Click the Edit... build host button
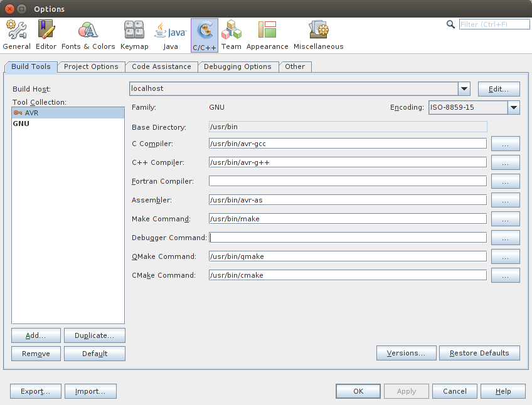The image size is (532, 405). click(499, 89)
